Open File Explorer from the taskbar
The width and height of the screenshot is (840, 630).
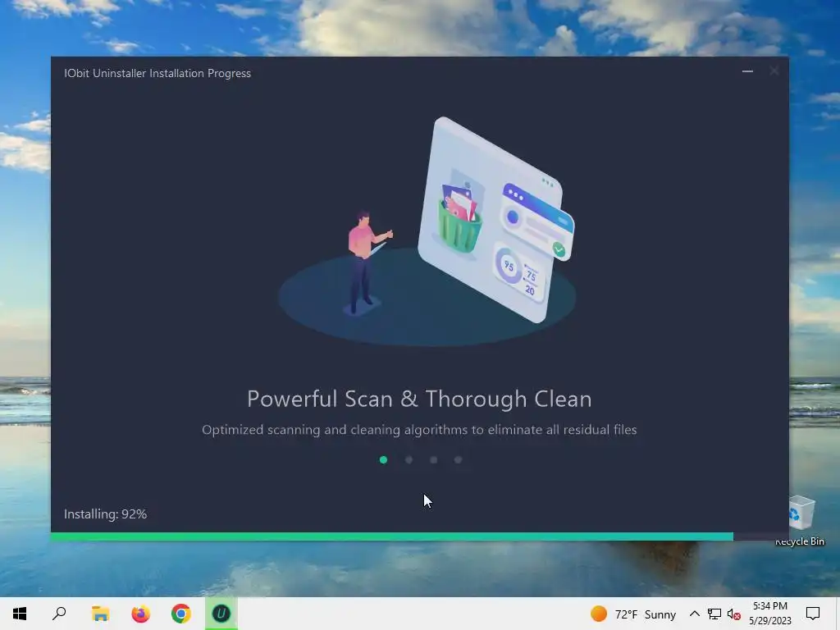(100, 614)
